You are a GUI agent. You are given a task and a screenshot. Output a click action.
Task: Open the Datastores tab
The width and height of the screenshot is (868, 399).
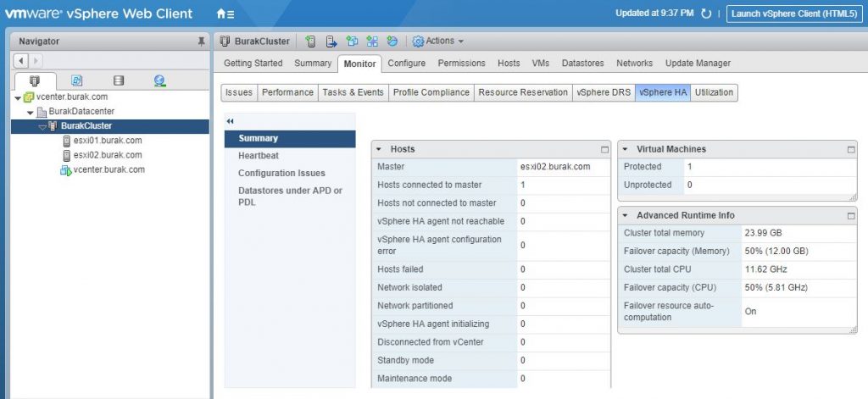pyautogui.click(x=583, y=63)
